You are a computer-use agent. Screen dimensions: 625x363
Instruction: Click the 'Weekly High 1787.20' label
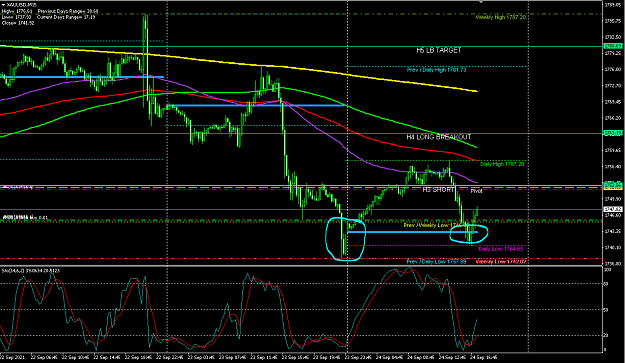(501, 17)
